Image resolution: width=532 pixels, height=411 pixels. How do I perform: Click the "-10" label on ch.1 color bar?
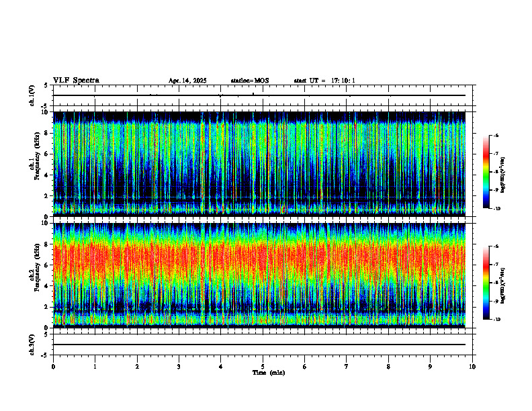496,209
